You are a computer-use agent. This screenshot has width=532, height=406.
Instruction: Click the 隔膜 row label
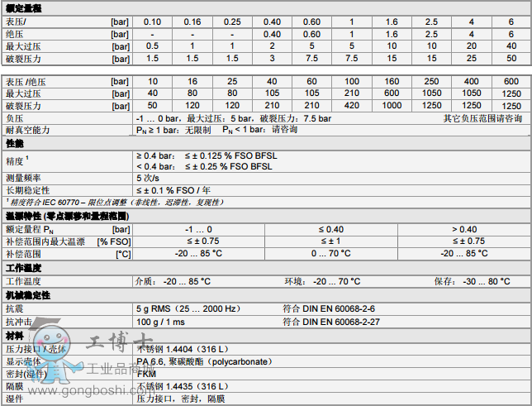pos(13,386)
